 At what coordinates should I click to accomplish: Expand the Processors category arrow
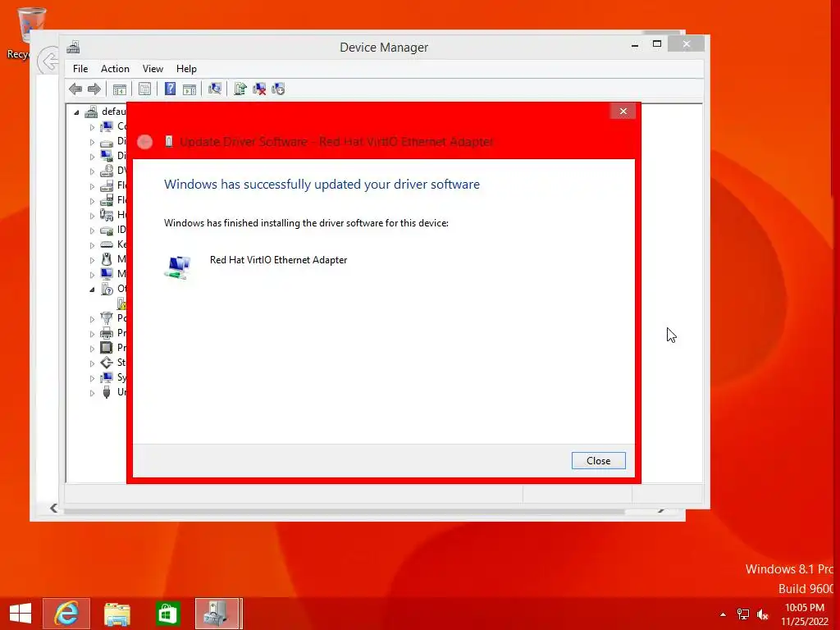(92, 349)
